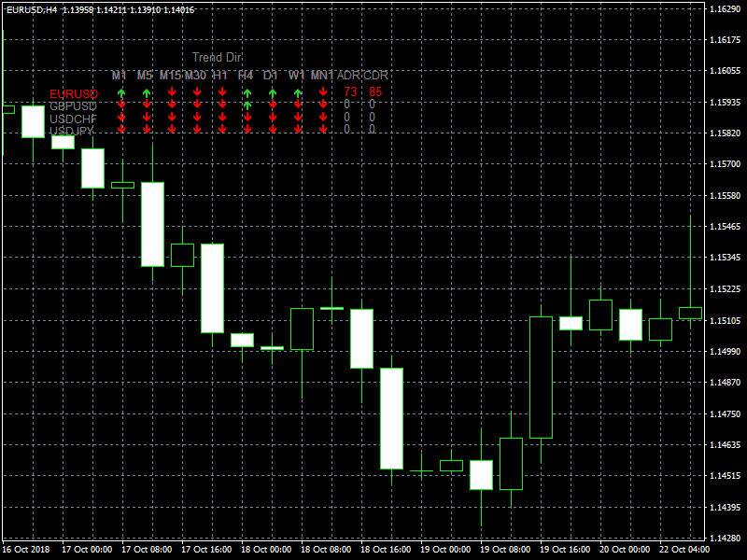Click the '19 Oct 16:00' time label

[565, 550]
